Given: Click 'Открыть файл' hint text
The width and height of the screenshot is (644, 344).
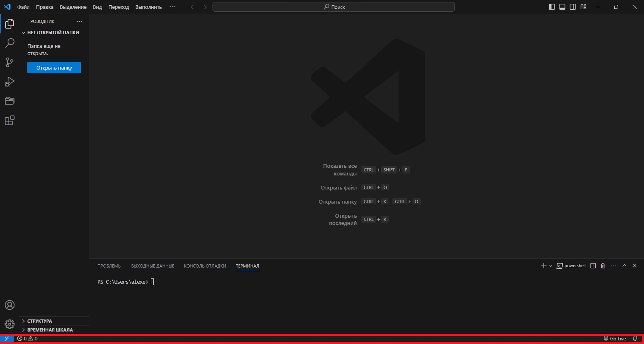Looking at the screenshot, I should 339,187.
